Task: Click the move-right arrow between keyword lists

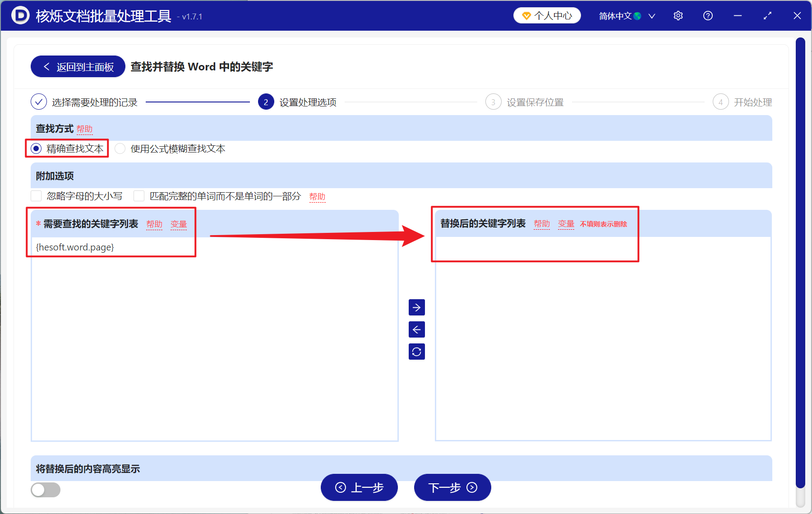Action: coord(416,307)
